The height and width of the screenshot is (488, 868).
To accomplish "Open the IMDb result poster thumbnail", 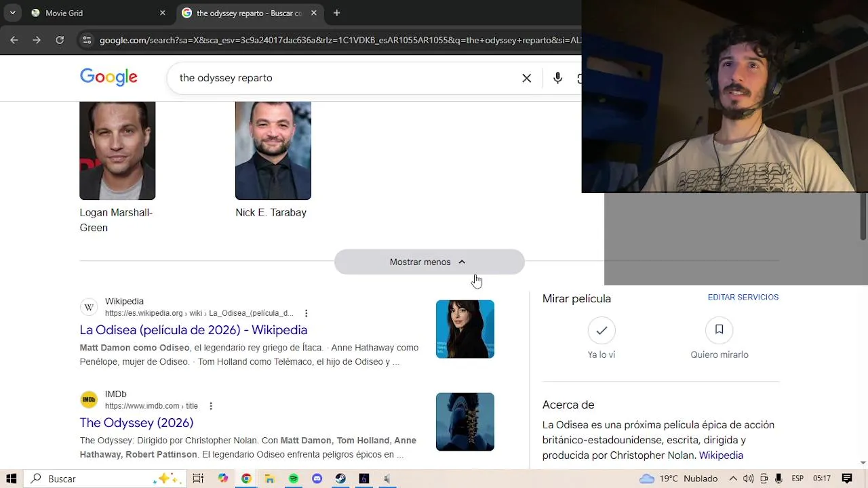I will tap(465, 422).
